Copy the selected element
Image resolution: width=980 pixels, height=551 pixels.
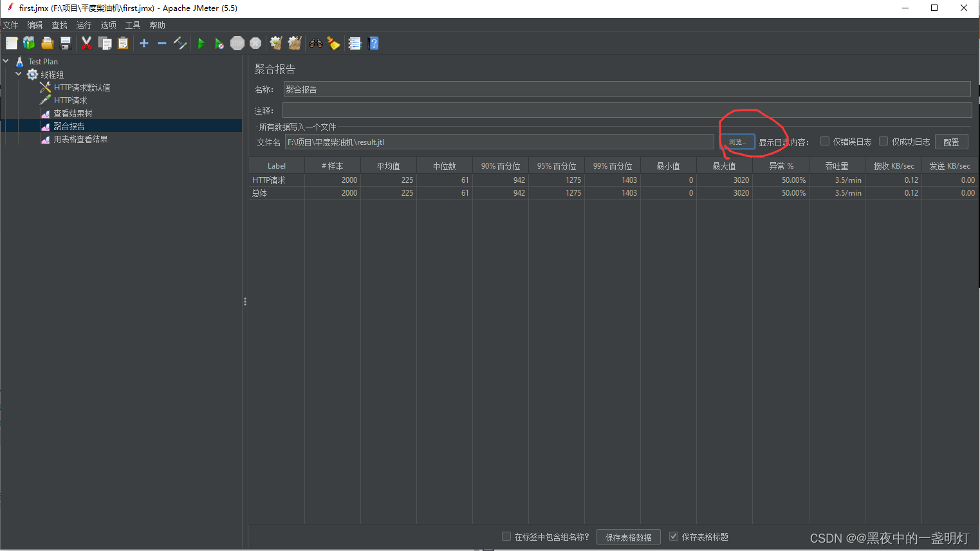pyautogui.click(x=105, y=43)
